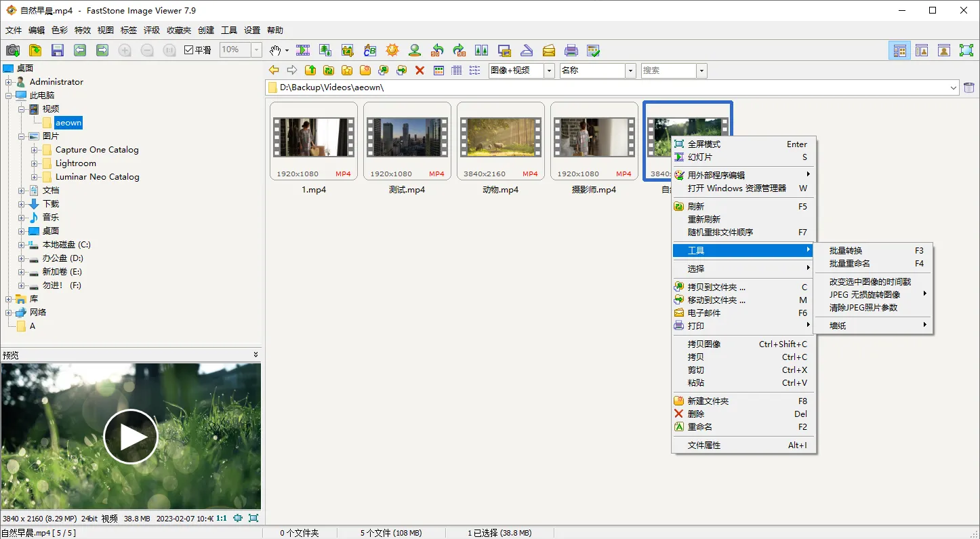Open the 图像+视频 file filter dropdown
This screenshot has height=539, width=980.
(549, 71)
